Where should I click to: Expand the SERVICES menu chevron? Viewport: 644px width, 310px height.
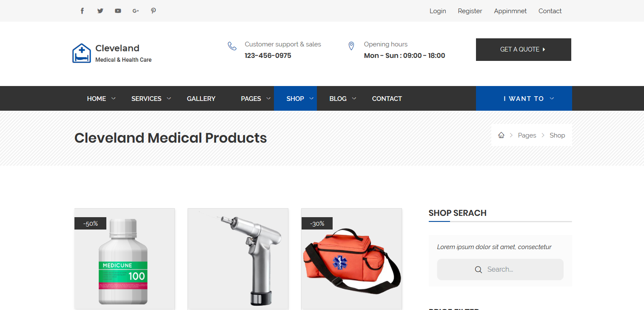click(169, 98)
